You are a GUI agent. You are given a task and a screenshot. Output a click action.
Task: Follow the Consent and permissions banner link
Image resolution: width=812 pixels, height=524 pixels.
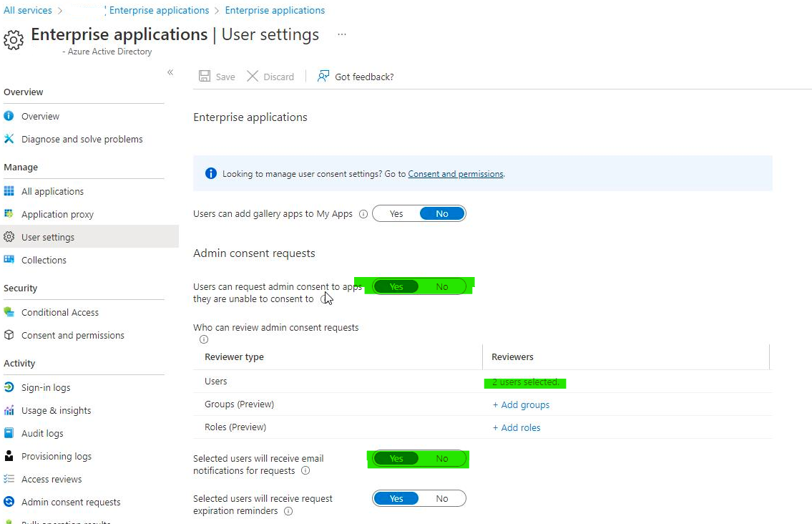pos(456,174)
